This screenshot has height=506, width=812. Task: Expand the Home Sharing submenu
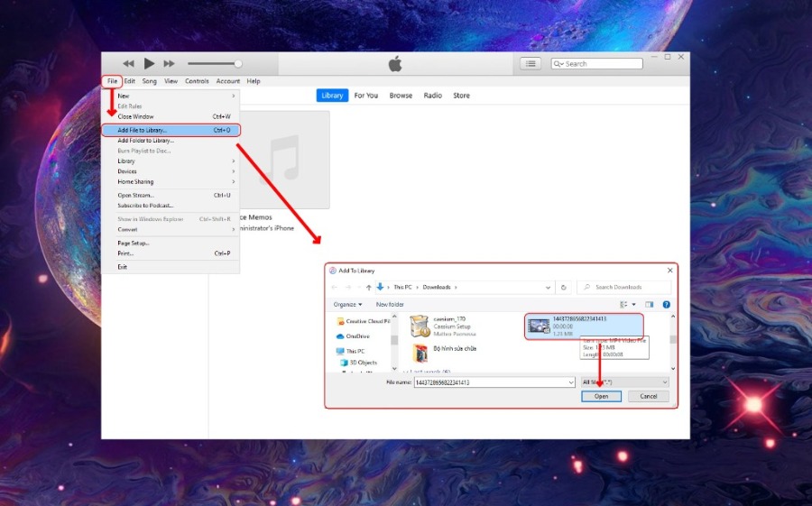(171, 182)
